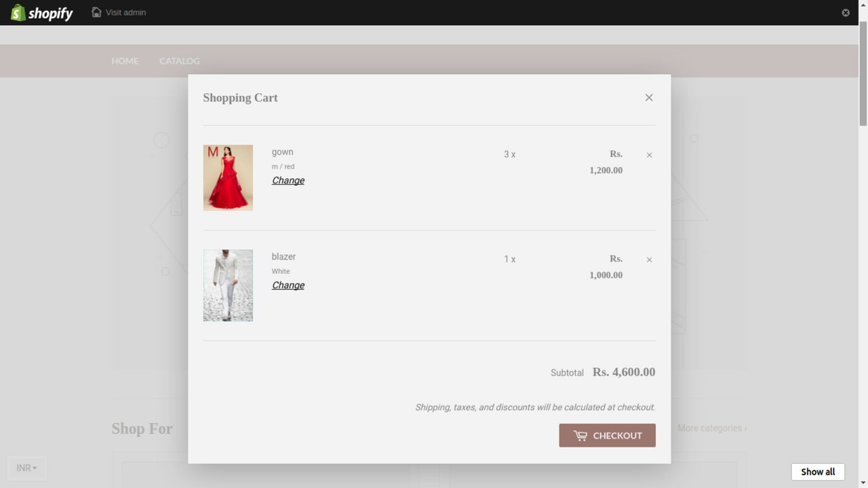Click the Show all button

point(818,471)
